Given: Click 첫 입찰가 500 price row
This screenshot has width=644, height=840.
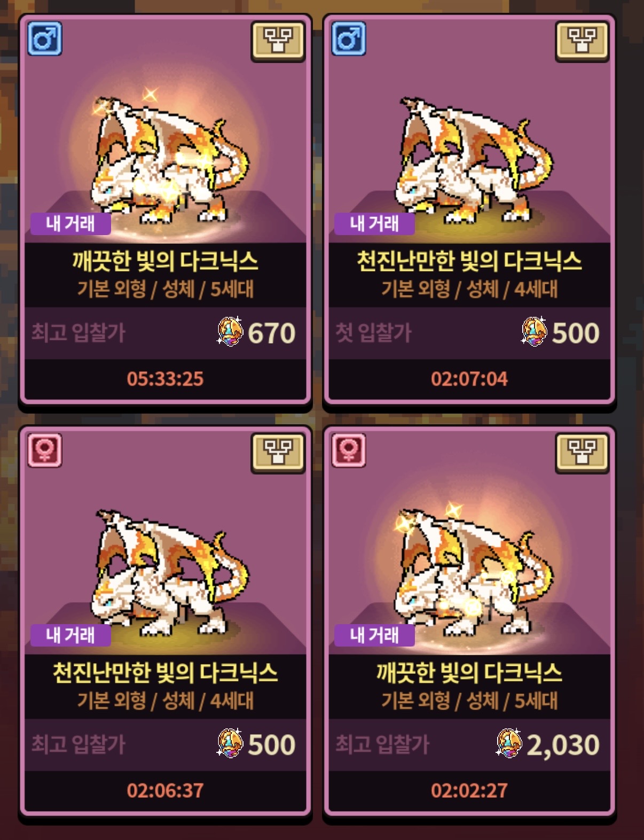Looking at the screenshot, I should pyautogui.click(x=469, y=333).
